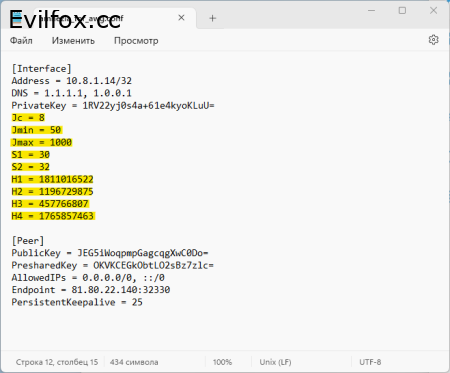Click the highlighted S1 = 30 line
The width and height of the screenshot is (450, 373).
click(31, 155)
